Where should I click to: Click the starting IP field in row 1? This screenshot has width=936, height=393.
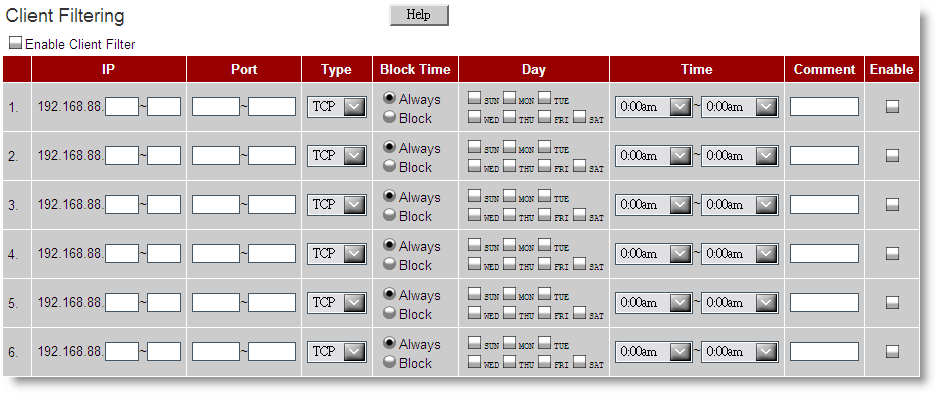pyautogui.click(x=122, y=107)
